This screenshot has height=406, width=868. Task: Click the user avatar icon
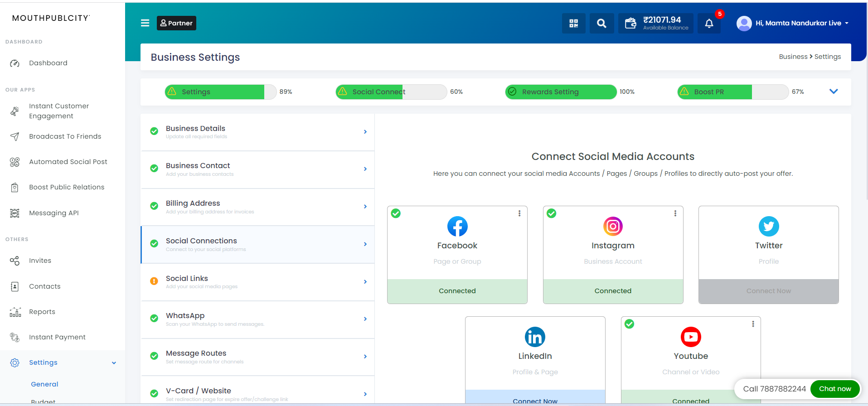pos(744,23)
